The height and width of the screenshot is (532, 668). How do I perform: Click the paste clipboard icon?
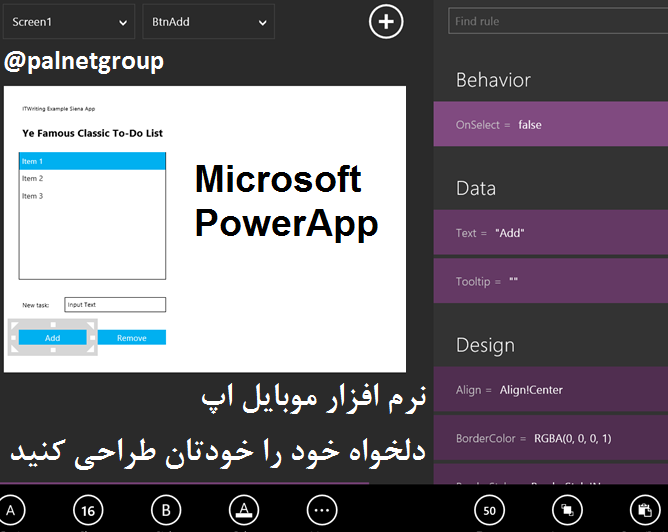(645, 510)
